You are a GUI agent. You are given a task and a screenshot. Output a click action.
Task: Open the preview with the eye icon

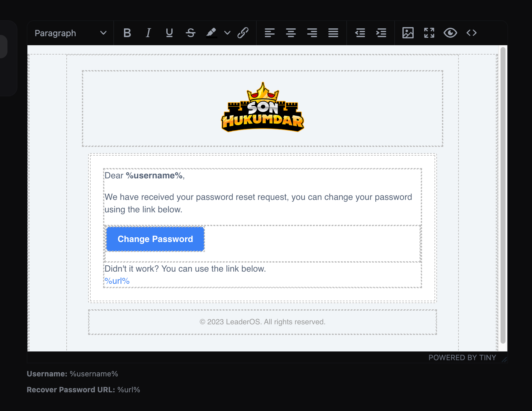tap(450, 33)
